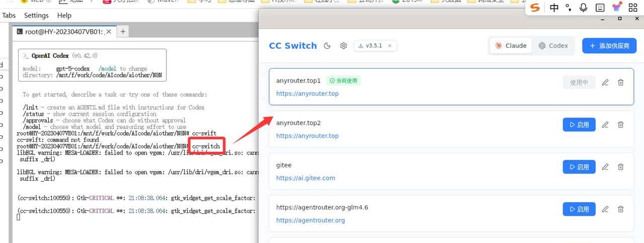The height and width of the screenshot is (243, 644).
Task: Open CC Switch settings gear
Action: click(x=344, y=46)
